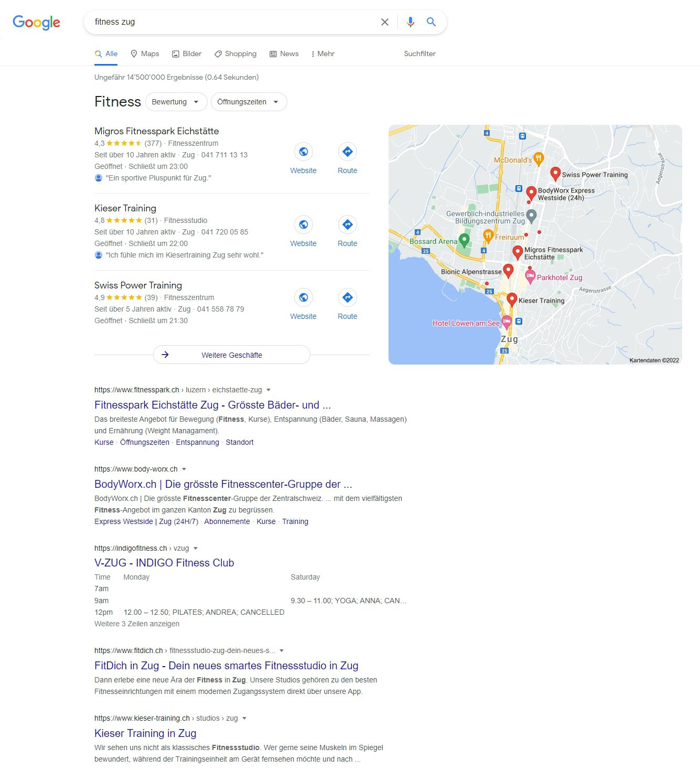Image resolution: width=700 pixels, height=770 pixels.
Task: Open Standort sitelink under Fitnesspark result
Action: click(x=240, y=442)
